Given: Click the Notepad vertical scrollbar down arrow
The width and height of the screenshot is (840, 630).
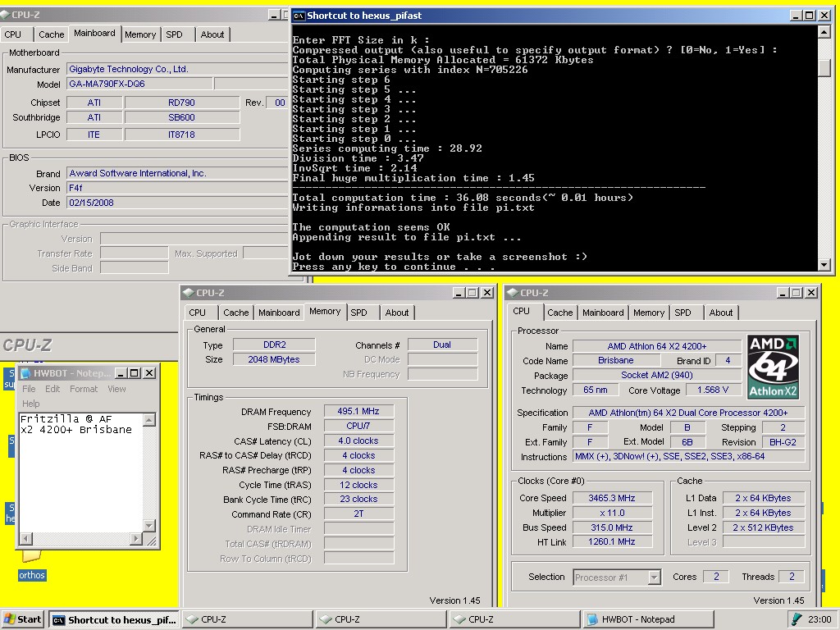Looking at the screenshot, I should (149, 526).
